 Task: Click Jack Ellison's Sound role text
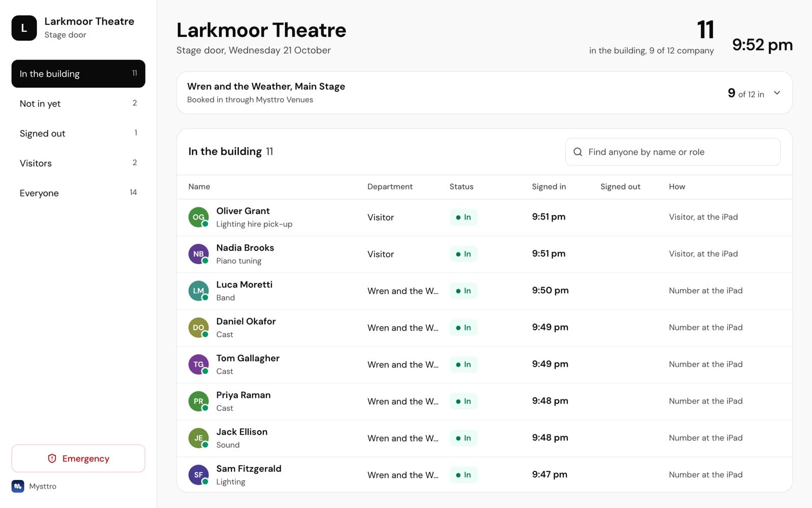coord(228,445)
